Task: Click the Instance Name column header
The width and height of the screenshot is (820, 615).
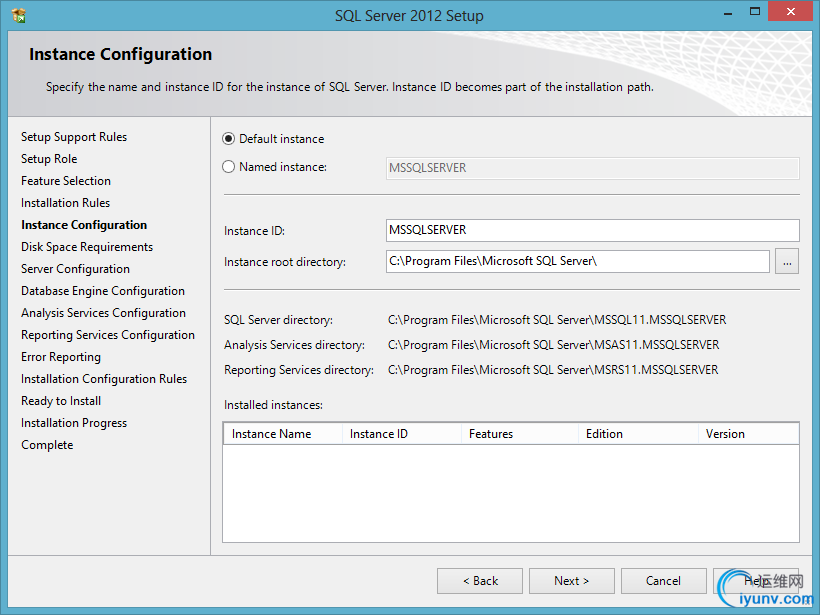Action: pyautogui.click(x=283, y=434)
